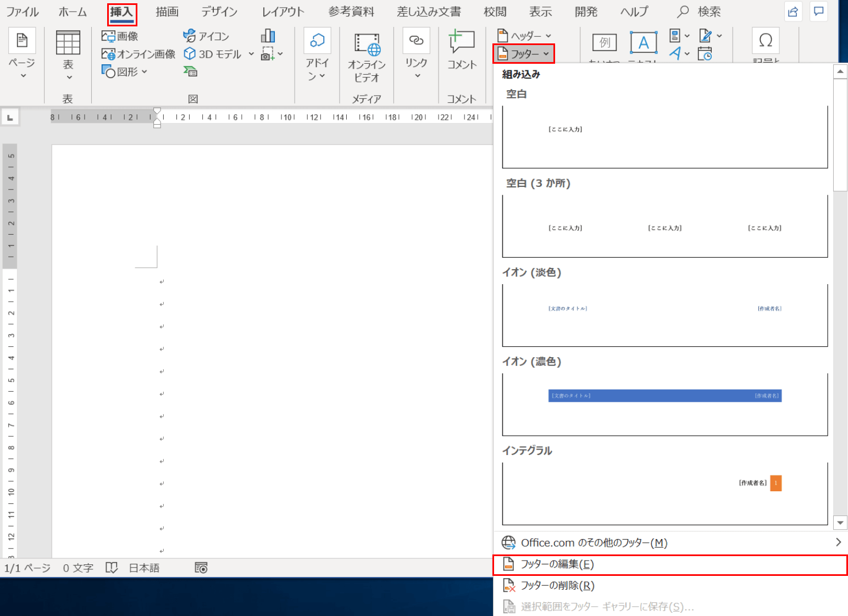Click the アイコン insert button

(x=206, y=36)
